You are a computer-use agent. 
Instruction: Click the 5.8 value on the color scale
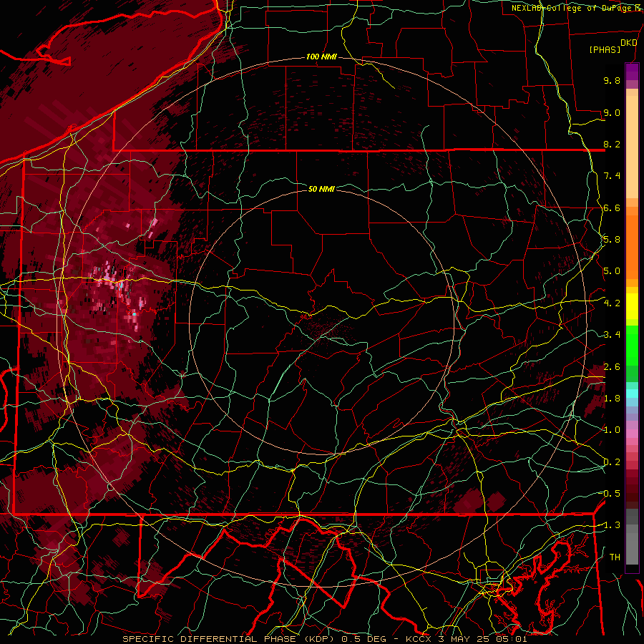pyautogui.click(x=612, y=240)
